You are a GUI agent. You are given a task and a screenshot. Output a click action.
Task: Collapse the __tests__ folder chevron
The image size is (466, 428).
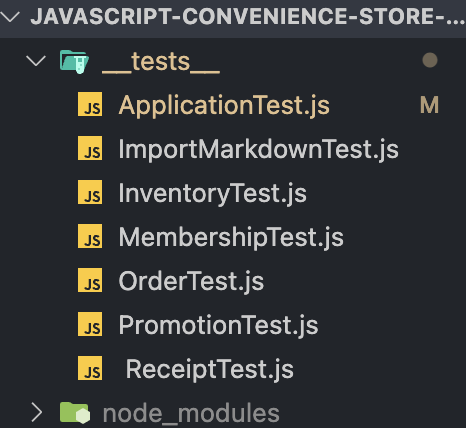36,61
